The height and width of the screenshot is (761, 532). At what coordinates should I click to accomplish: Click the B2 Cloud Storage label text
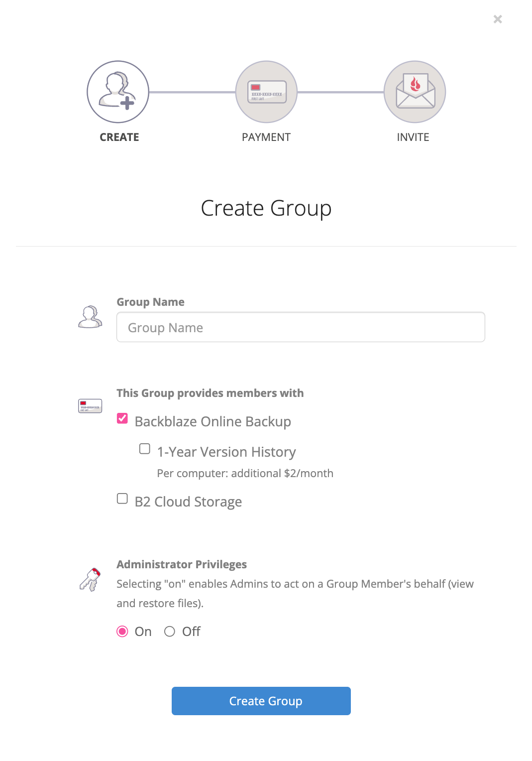coord(189,502)
